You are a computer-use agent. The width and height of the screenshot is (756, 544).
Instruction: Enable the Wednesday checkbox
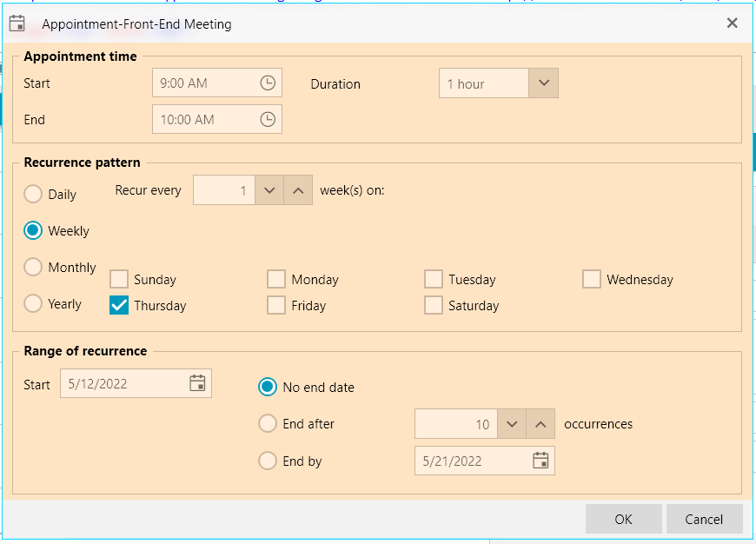[592, 279]
